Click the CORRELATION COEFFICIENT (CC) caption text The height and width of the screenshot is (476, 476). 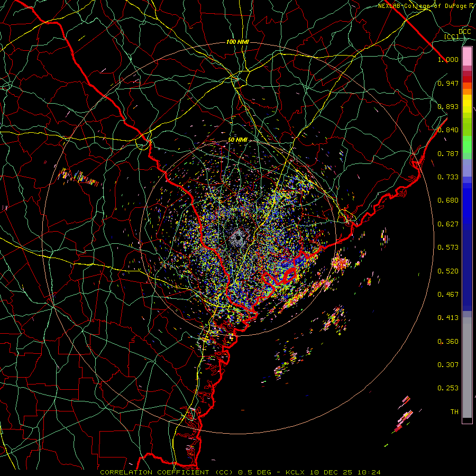coord(167,472)
